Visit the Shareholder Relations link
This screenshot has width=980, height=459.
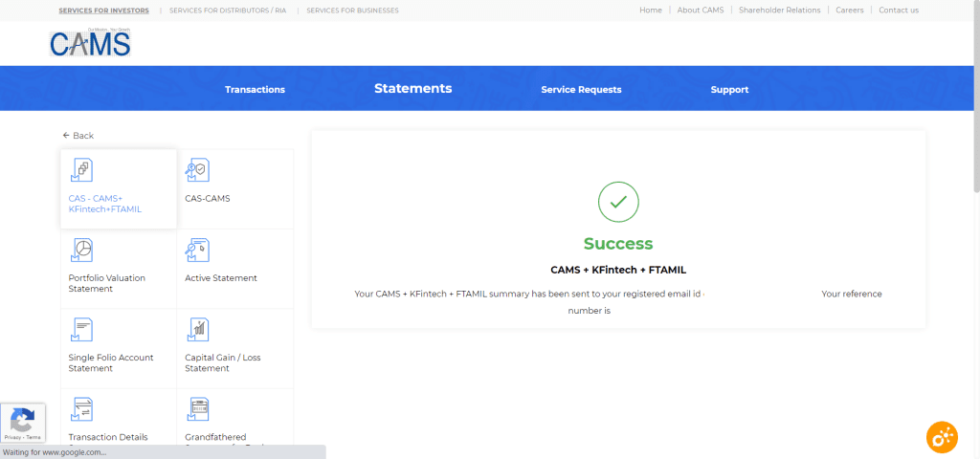(x=779, y=10)
